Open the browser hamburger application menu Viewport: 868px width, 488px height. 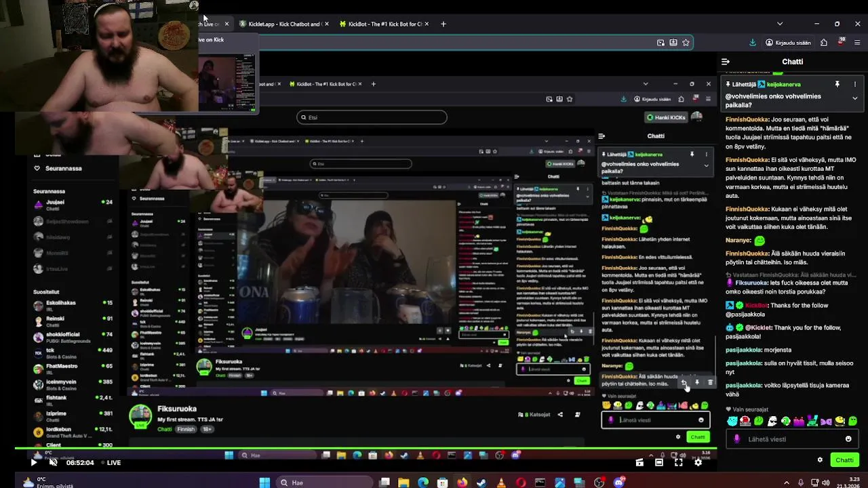[x=856, y=43]
